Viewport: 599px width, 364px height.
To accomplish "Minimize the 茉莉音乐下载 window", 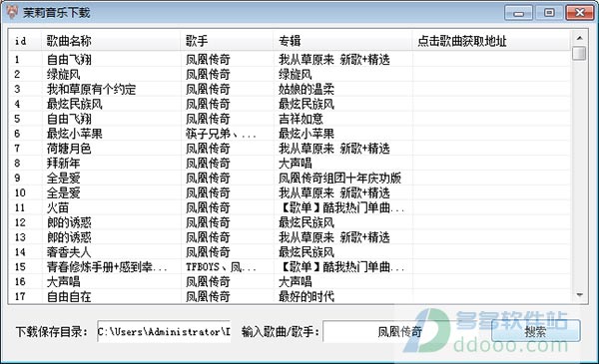I will [x=518, y=13].
